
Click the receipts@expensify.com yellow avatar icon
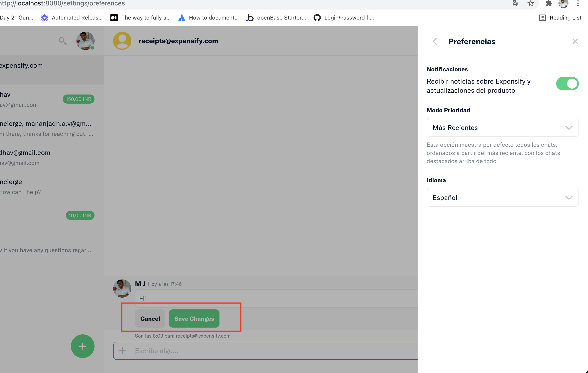tap(122, 41)
